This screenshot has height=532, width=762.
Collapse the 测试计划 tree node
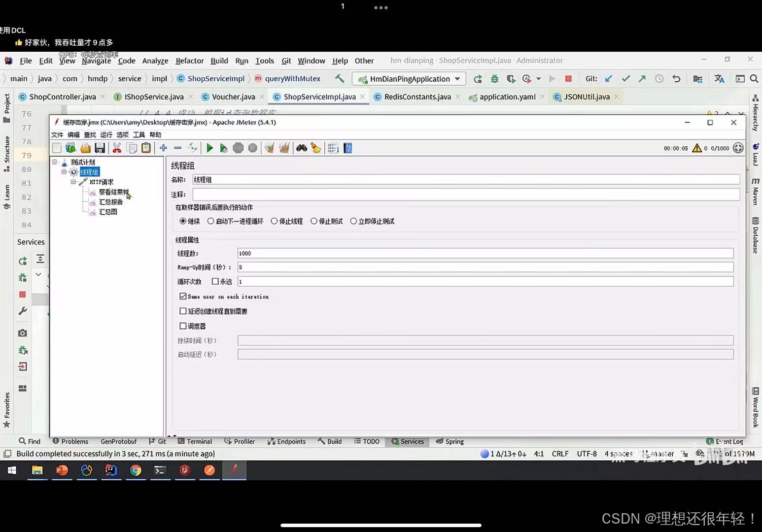click(x=55, y=162)
